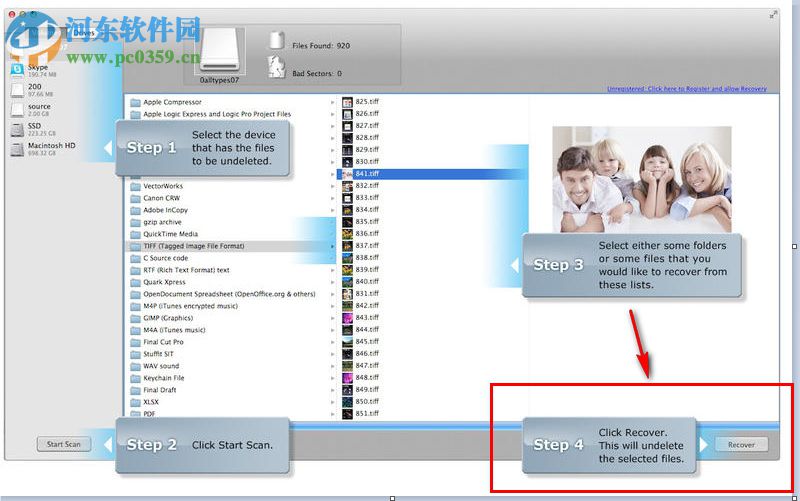Viewport: 800px width, 501px height.
Task: Open the Quark Xpress folder icon
Action: (x=135, y=282)
